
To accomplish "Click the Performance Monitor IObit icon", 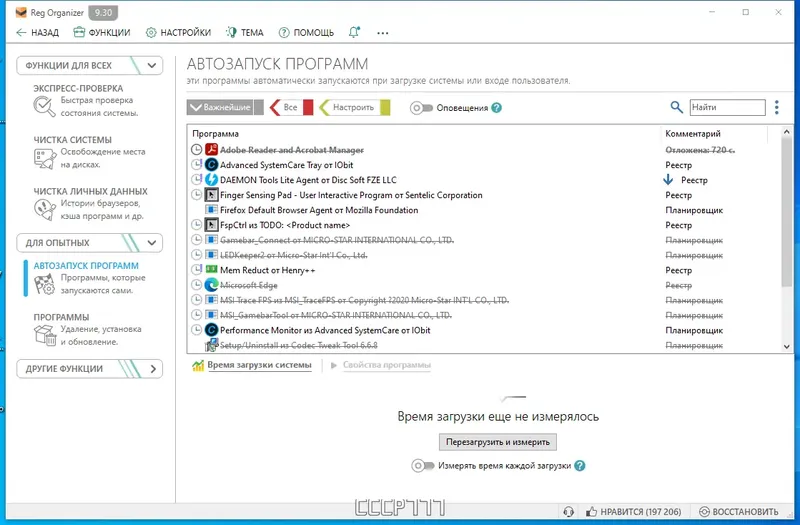I will [x=211, y=330].
